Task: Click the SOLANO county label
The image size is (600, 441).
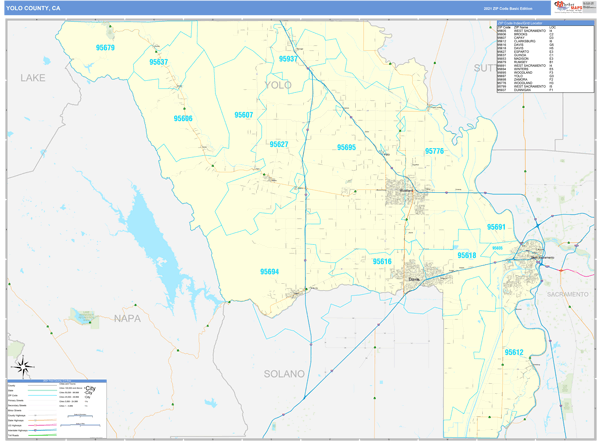Action: pos(284,374)
